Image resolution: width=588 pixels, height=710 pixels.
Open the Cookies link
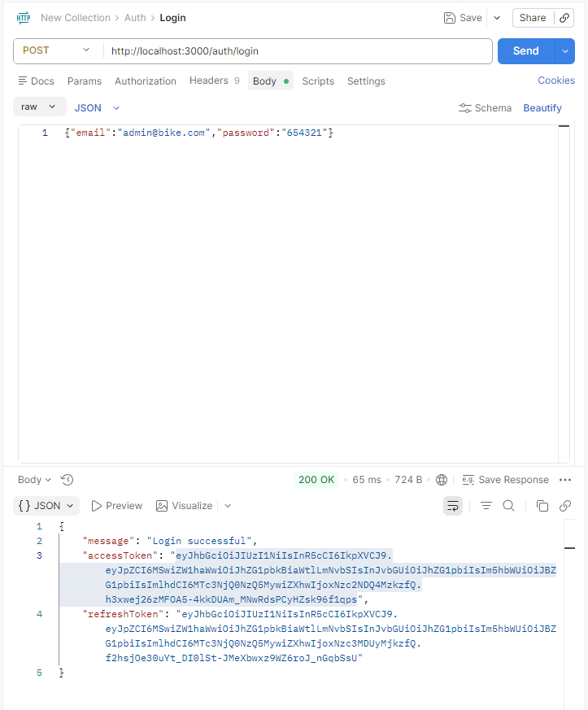tap(556, 81)
